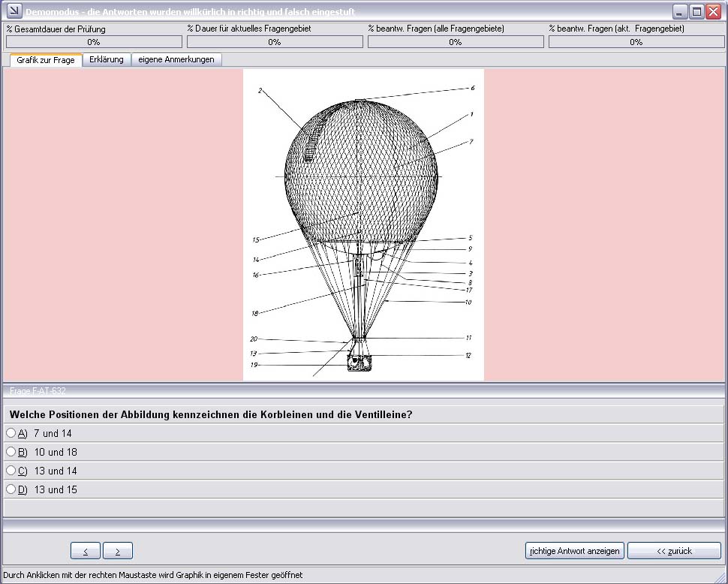Switch to the Erklärung tab
Image resolution: width=728 pixels, height=584 pixels.
coord(107,59)
